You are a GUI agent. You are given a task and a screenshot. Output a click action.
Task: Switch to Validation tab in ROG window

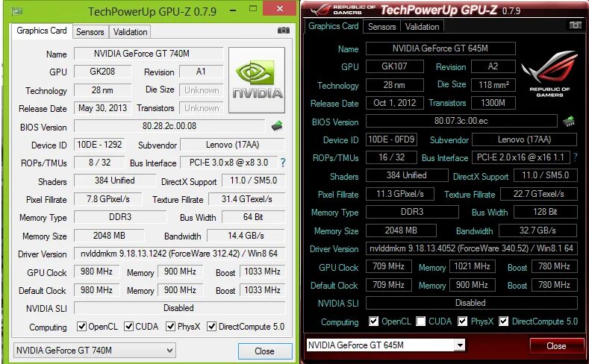(423, 27)
